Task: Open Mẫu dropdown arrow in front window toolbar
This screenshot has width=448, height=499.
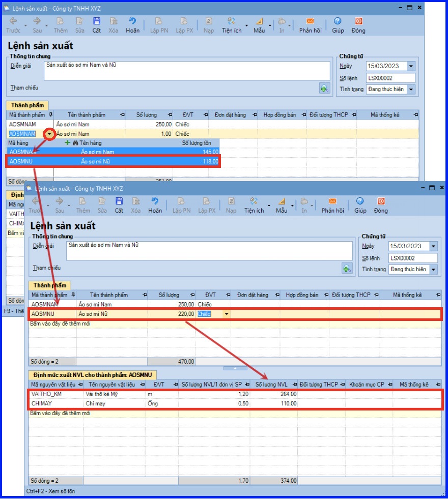Action: 292,206
